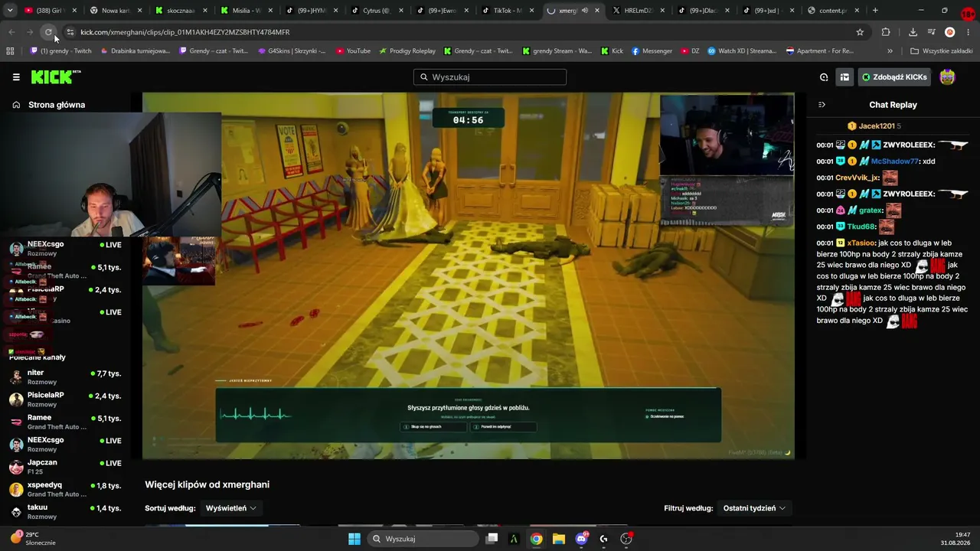
Task: Open the Prodigy Roleplay bookmark
Action: (407, 51)
